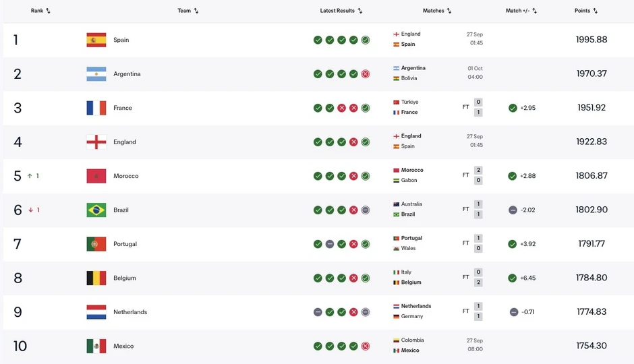Screen dimensions: 634x364
Task: Click rank number 1 in Spain row
Action: click(x=16, y=40)
